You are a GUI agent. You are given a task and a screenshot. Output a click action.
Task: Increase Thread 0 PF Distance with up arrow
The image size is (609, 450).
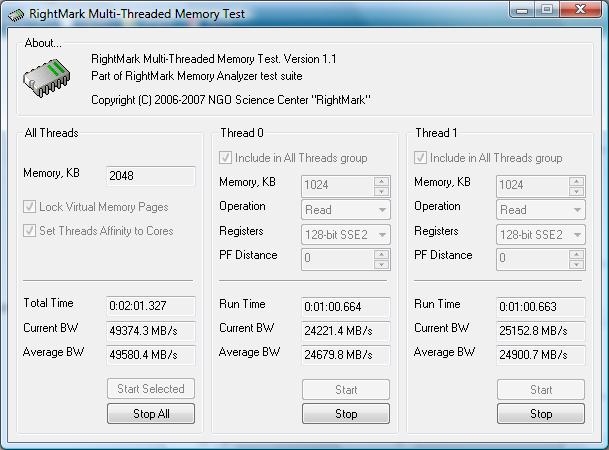(381, 255)
